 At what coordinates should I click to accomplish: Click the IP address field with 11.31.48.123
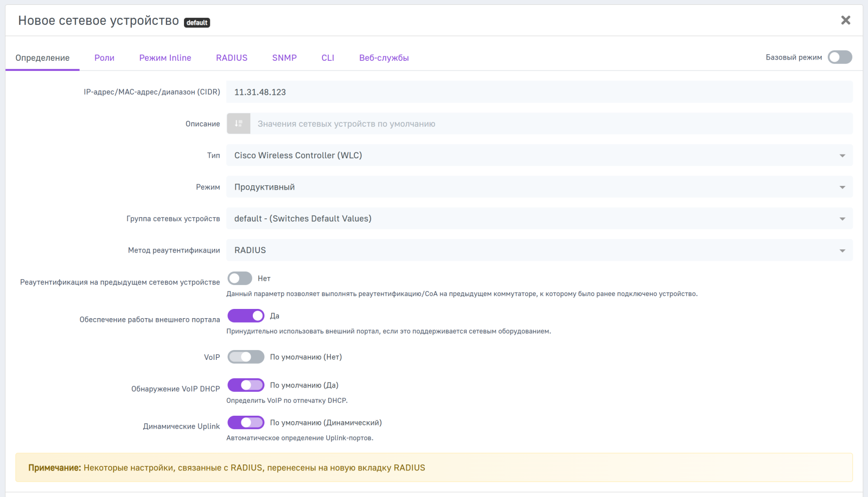(x=539, y=92)
